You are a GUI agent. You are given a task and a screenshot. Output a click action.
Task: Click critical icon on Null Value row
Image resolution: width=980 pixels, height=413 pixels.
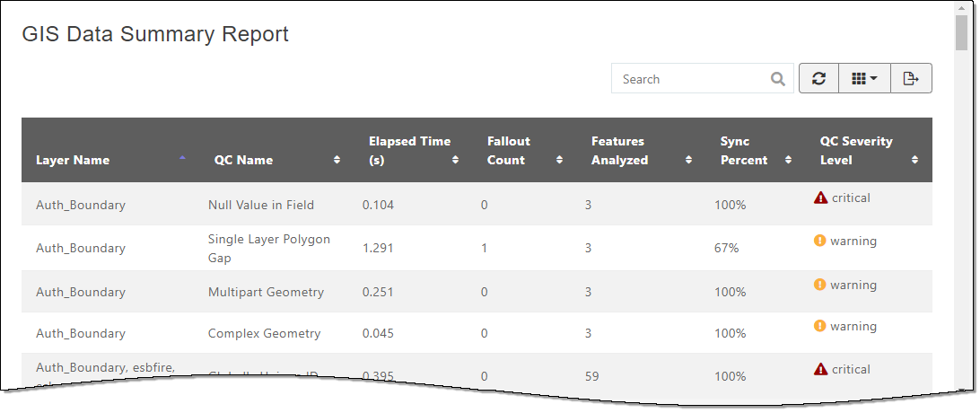pos(820,198)
